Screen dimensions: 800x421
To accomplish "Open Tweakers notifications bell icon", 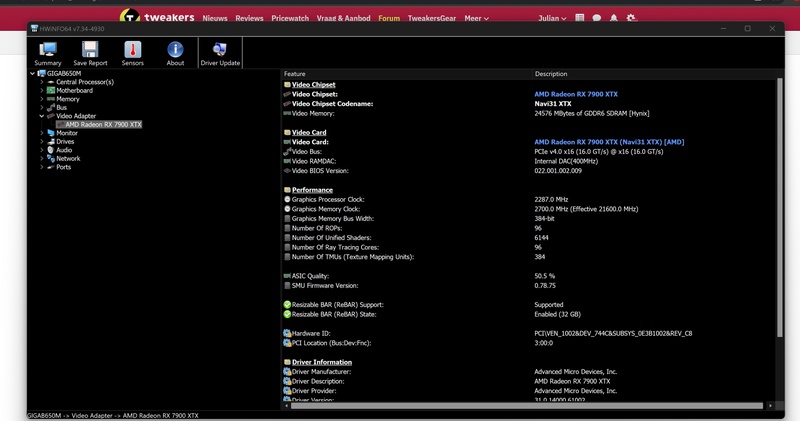I will coord(614,18).
